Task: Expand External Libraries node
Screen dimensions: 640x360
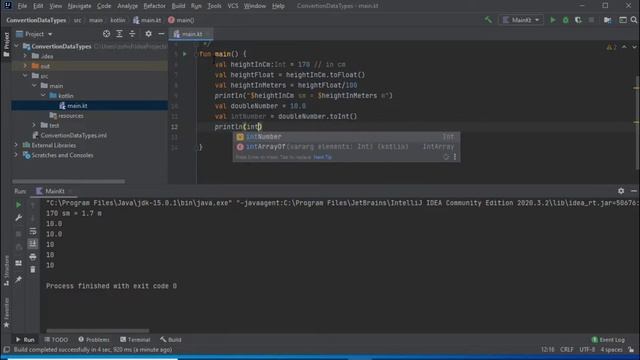Action: [16, 145]
